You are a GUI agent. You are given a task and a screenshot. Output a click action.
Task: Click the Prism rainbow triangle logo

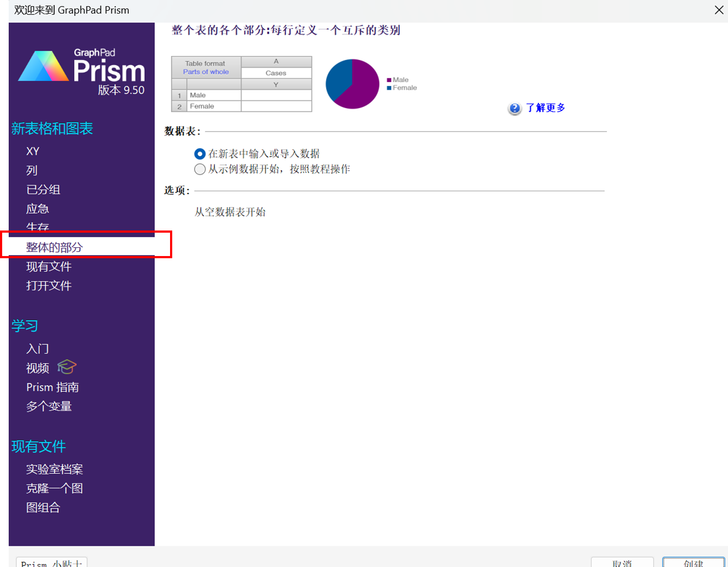point(43,66)
